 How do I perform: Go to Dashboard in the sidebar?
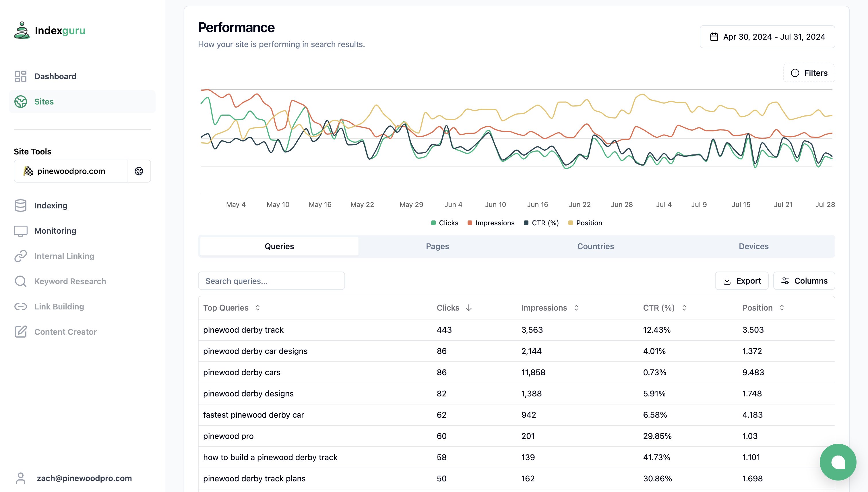click(x=82, y=76)
